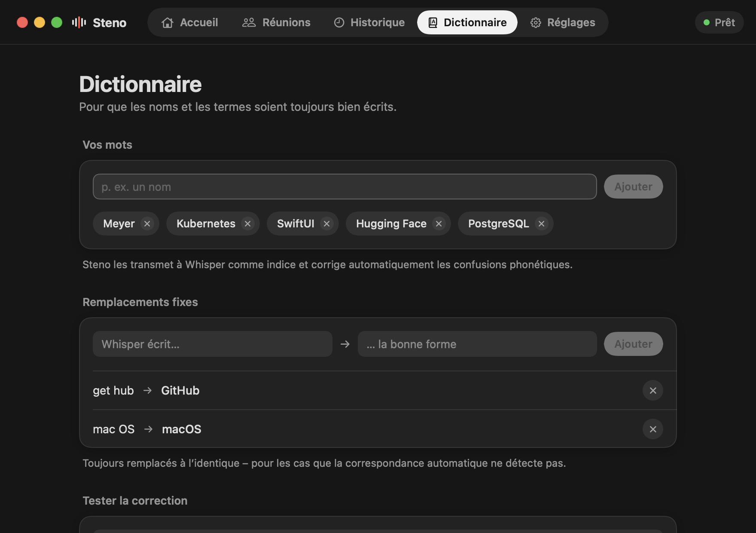Delete the 'get hub → GitHub' replacement
The height and width of the screenshot is (533, 756).
[x=653, y=390]
